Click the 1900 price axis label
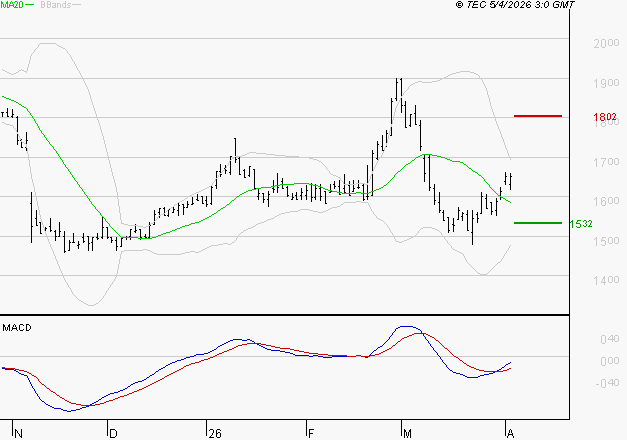 click(606, 83)
